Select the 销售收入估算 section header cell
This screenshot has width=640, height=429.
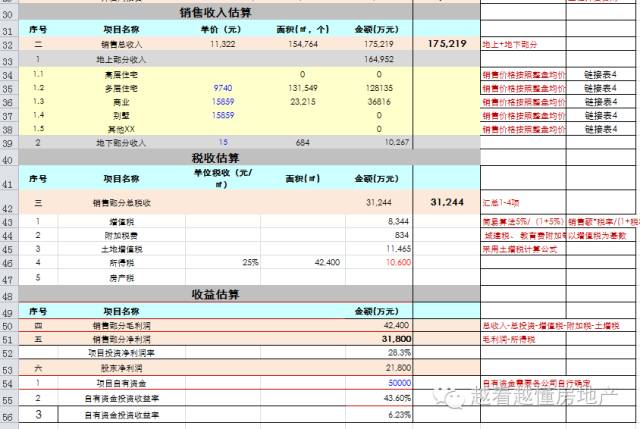coord(216,13)
